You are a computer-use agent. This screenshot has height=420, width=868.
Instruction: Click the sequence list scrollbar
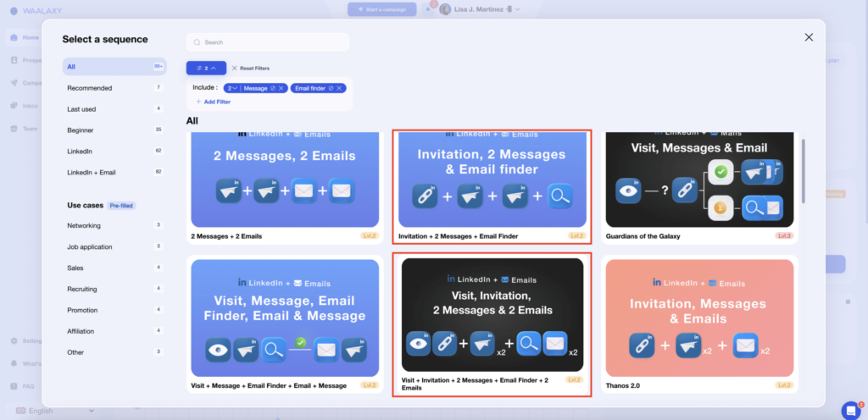803,169
